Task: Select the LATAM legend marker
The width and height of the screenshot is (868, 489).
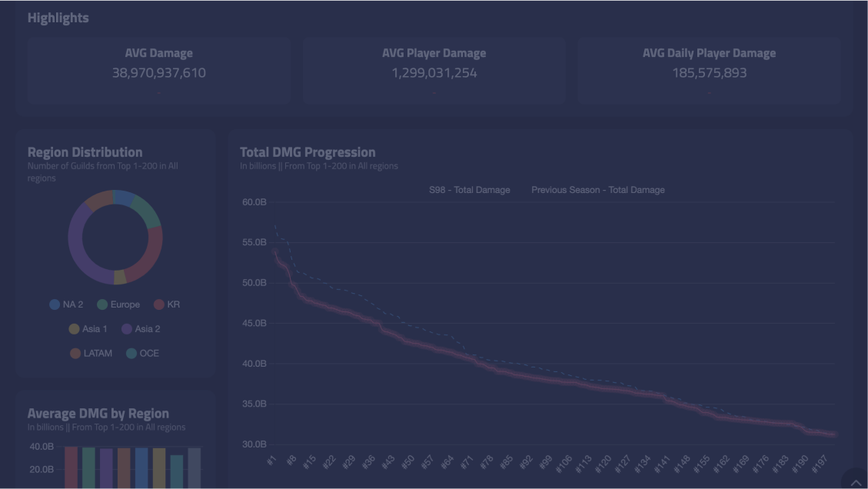Action: coord(75,353)
